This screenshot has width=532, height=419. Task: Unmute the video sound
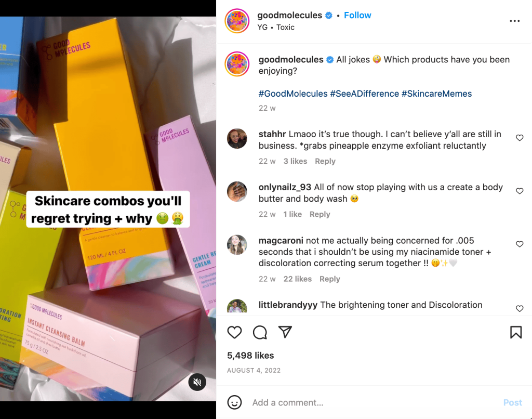[x=197, y=382]
